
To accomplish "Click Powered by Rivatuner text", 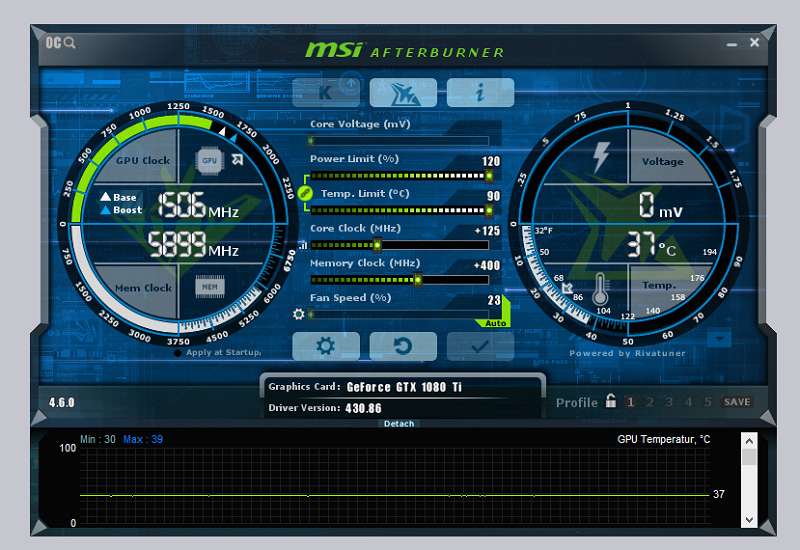I will 627,353.
